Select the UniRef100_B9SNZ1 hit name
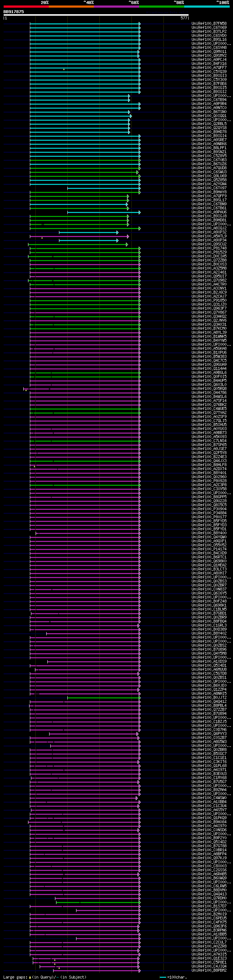This screenshot has width=233, height=980. tap(209, 152)
